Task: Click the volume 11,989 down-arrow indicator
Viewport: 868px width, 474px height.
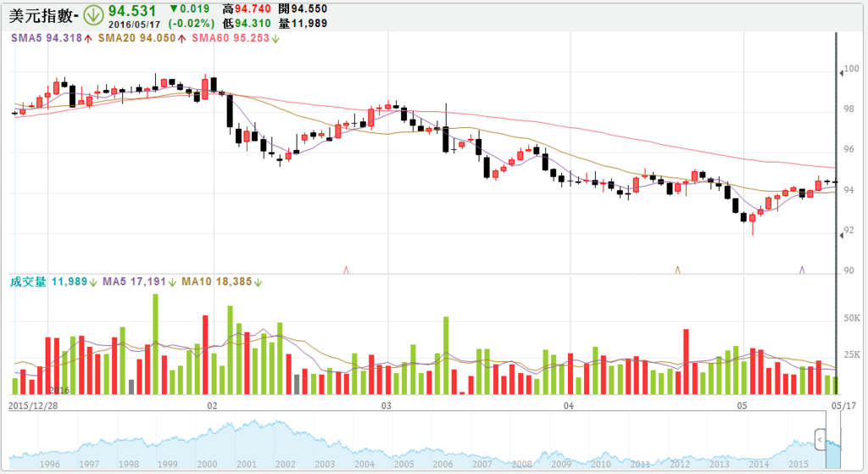Action: [93, 282]
